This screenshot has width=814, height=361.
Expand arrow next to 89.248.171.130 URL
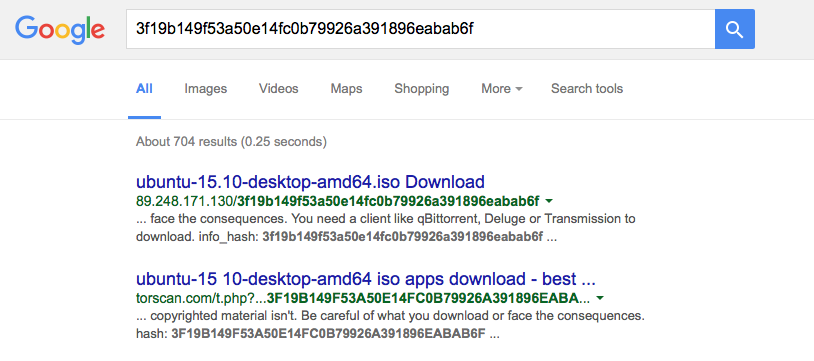(550, 201)
